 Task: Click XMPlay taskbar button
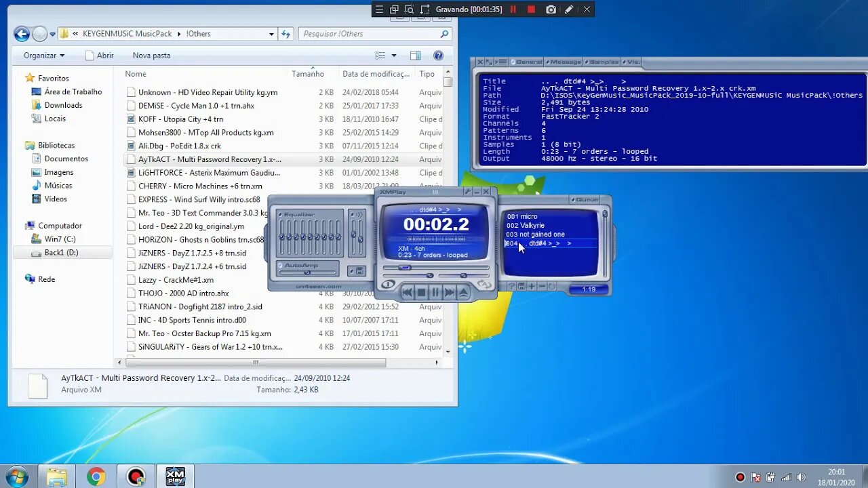(x=176, y=476)
